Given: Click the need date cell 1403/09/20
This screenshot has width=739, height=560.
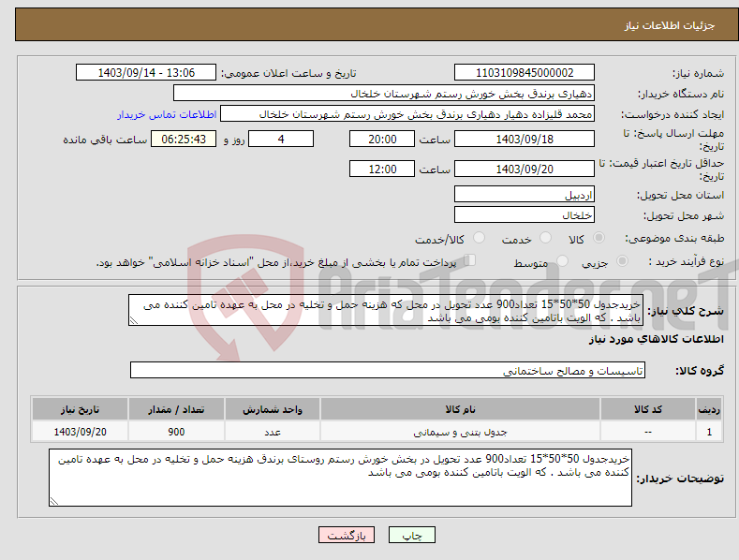Looking at the screenshot, I should tap(81, 432).
